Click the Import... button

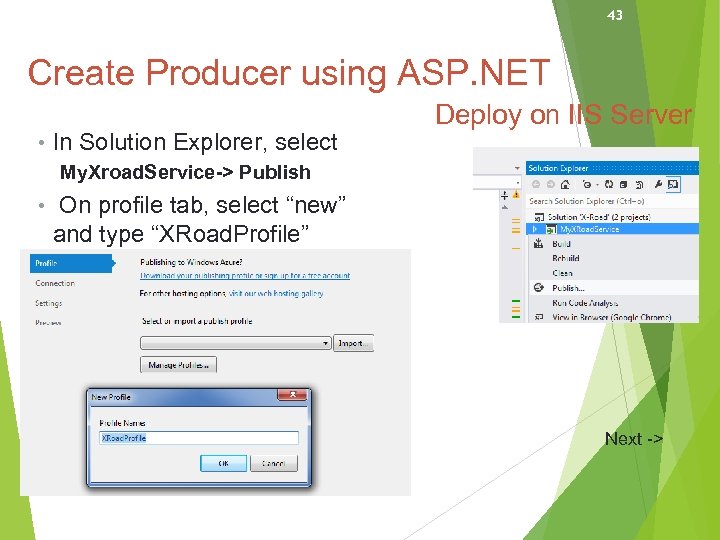tap(353, 343)
